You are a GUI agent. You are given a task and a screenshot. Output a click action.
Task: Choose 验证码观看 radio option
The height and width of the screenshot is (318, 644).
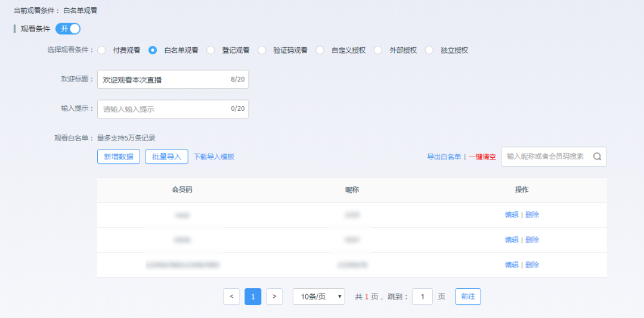(x=262, y=50)
